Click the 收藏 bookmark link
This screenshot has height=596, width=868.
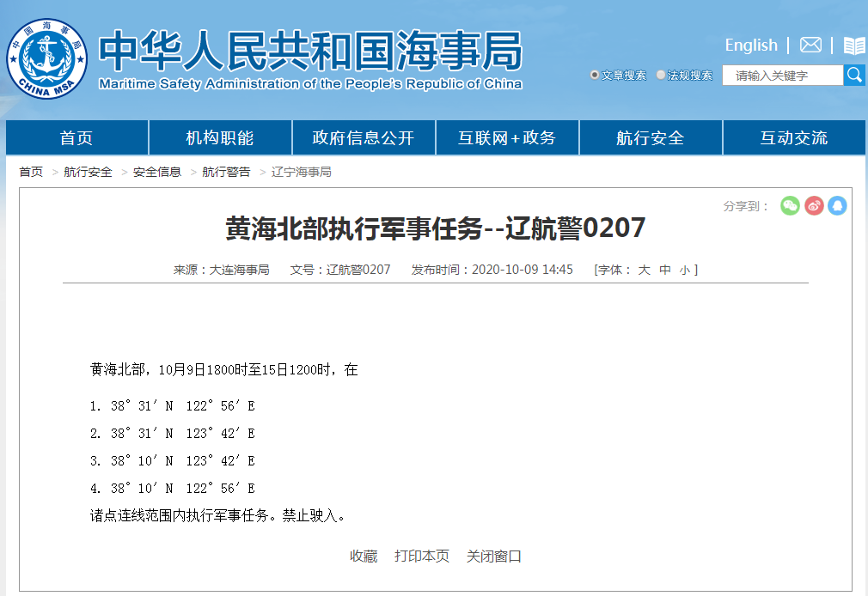364,556
